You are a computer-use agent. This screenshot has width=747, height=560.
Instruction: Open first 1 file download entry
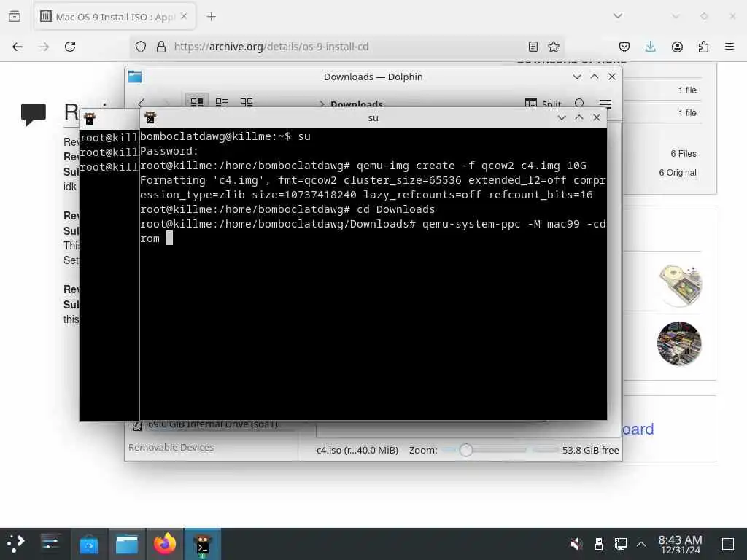click(x=687, y=90)
